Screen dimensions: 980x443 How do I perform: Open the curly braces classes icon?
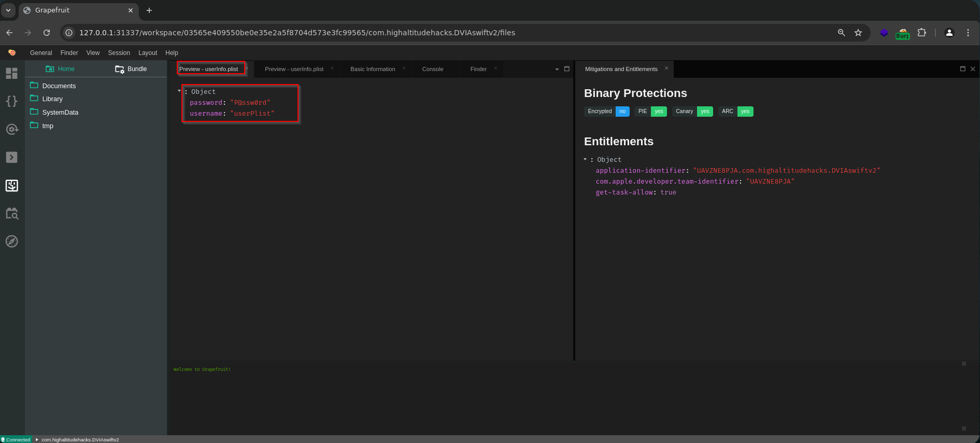11,101
